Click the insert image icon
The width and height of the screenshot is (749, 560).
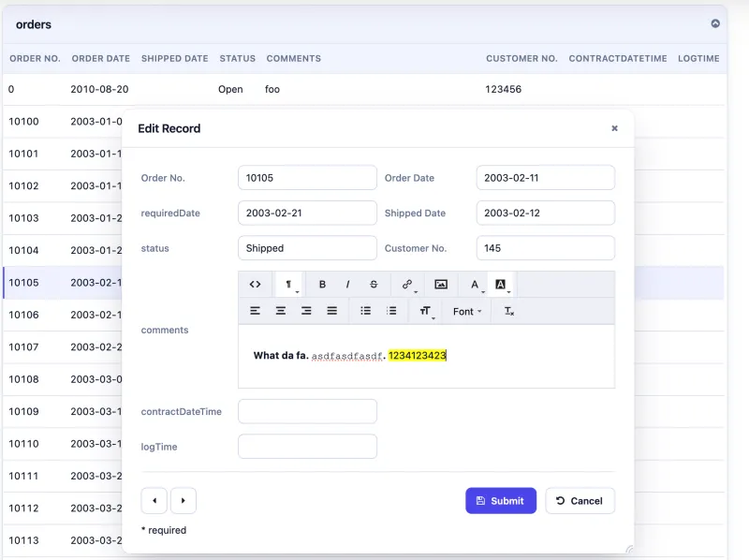tap(441, 285)
